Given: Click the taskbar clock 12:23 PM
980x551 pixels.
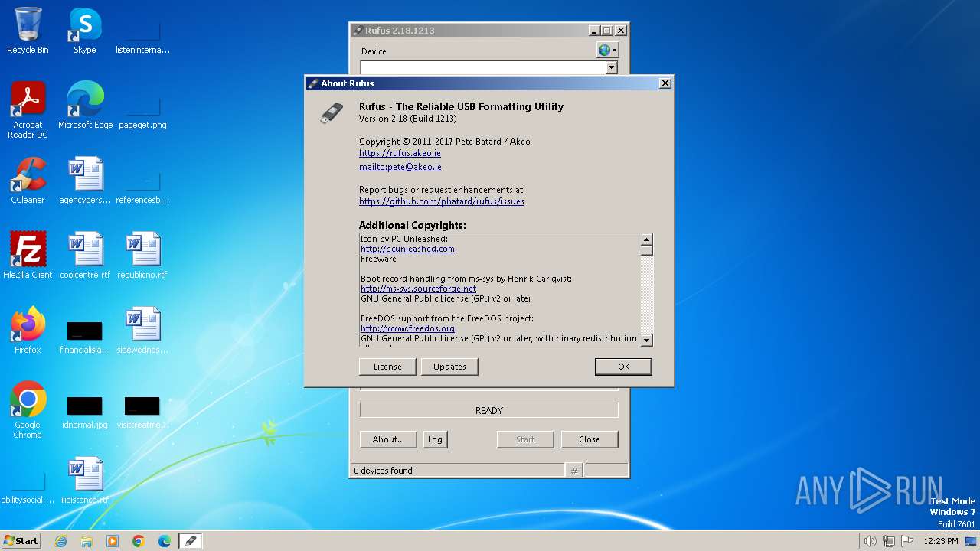Looking at the screenshot, I should [x=941, y=541].
